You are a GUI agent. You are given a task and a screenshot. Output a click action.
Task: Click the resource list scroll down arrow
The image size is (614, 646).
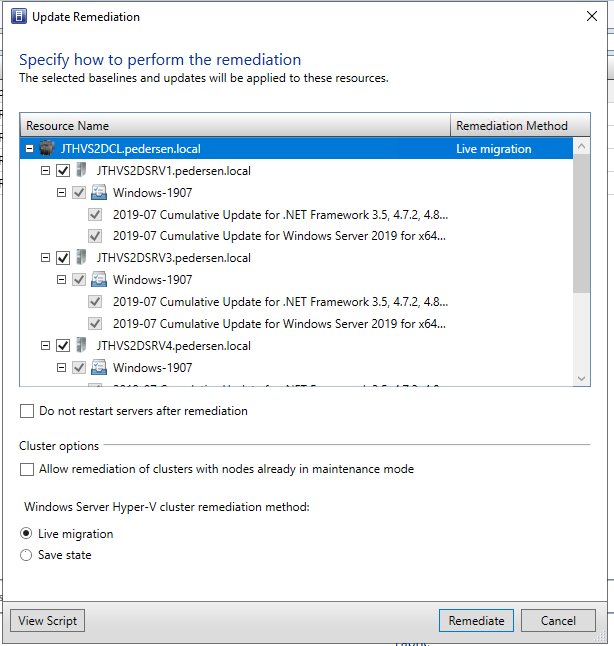[581, 378]
